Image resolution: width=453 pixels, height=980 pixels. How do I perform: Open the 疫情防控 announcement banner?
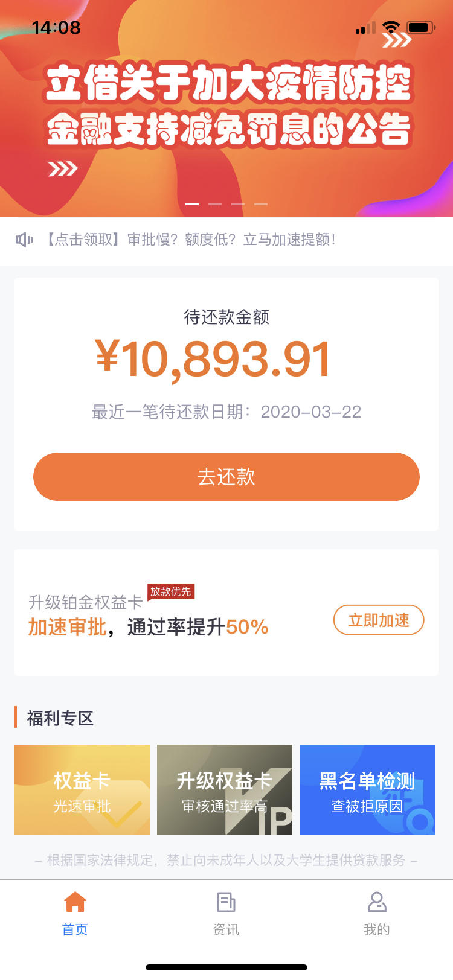(x=226, y=109)
